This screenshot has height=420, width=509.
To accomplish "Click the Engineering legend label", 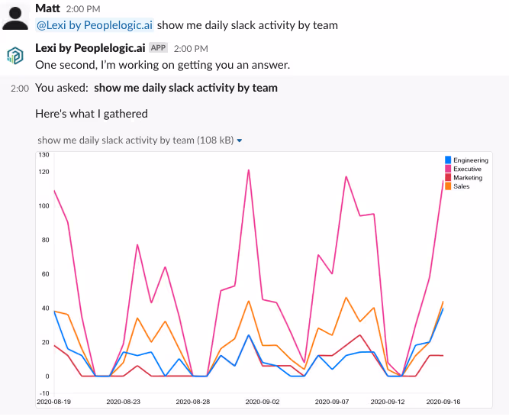I will 471,160.
